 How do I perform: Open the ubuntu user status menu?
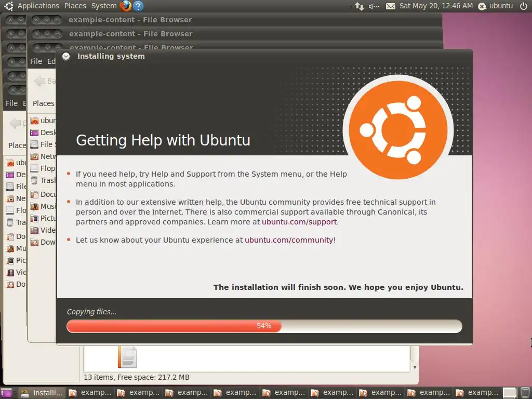coord(495,6)
